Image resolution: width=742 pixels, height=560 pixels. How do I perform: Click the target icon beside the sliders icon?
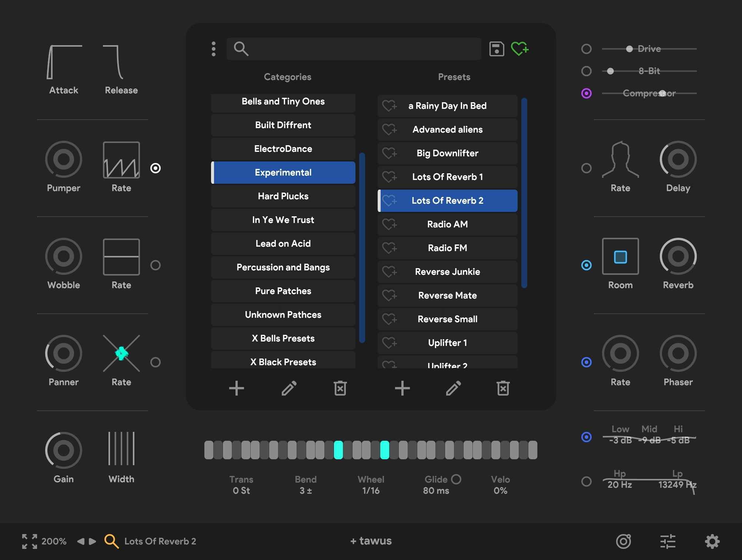pos(623,541)
